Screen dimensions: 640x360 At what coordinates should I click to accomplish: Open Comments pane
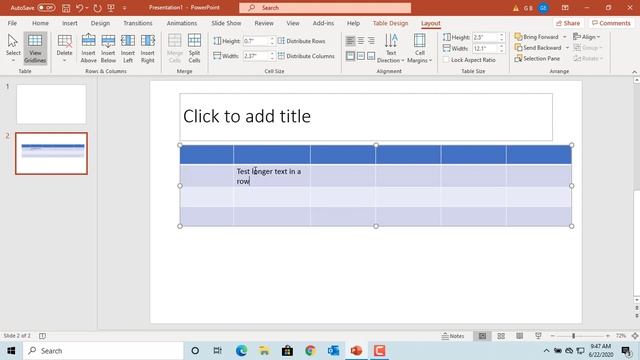[x=611, y=23]
